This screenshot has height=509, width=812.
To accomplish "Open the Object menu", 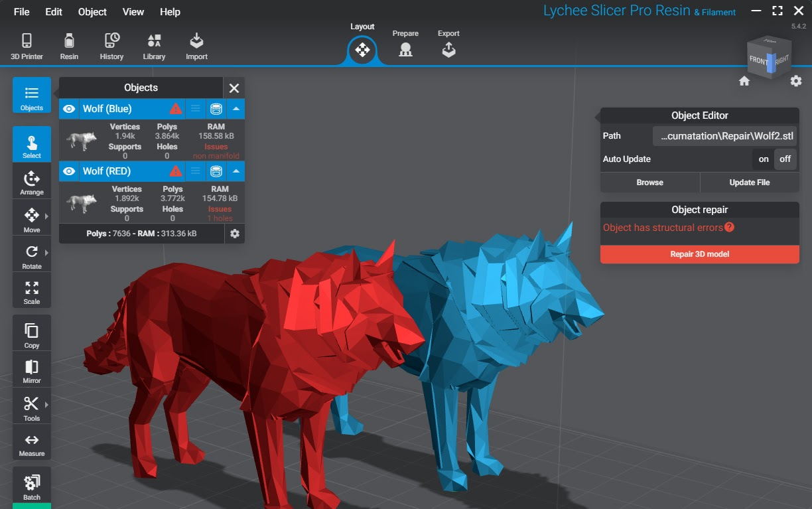I will [x=92, y=12].
